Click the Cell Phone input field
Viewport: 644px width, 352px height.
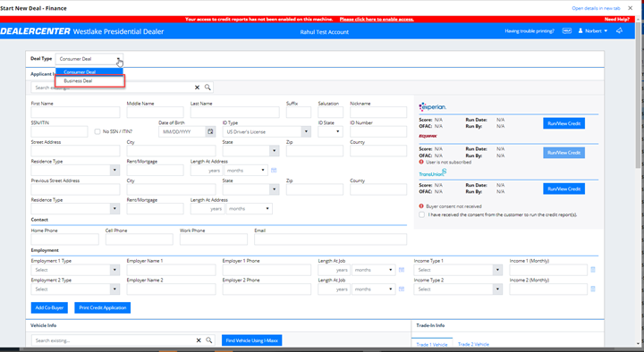coord(140,239)
